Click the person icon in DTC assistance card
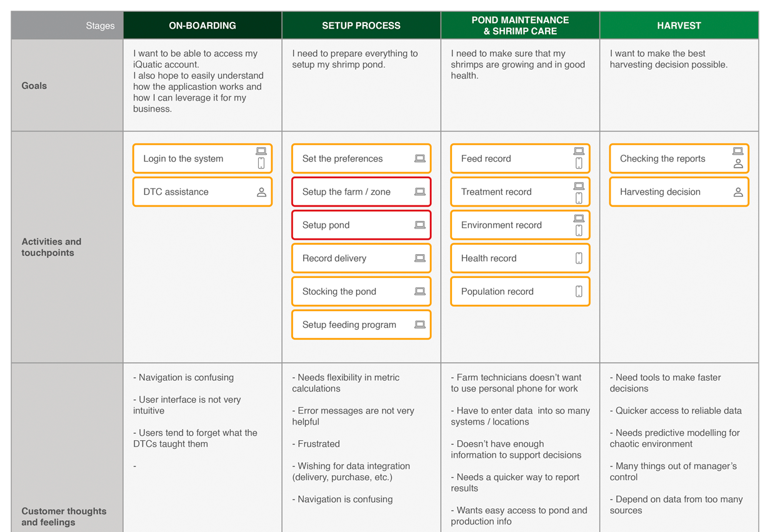 261,192
